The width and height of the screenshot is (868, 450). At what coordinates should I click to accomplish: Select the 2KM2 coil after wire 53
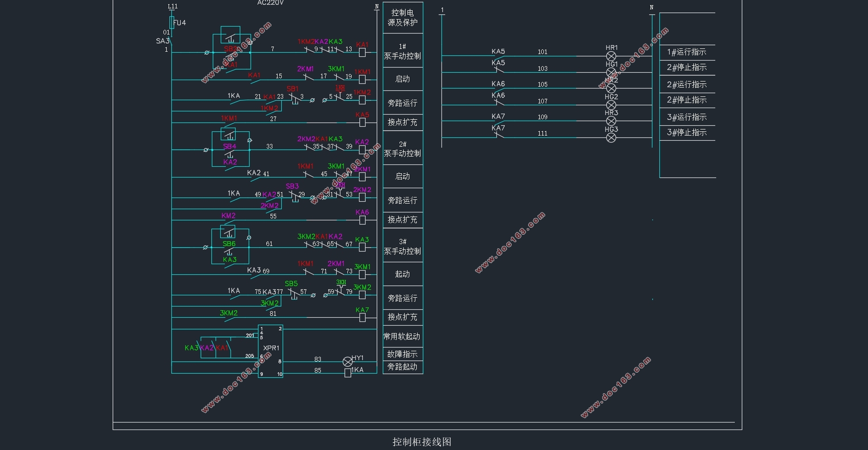coord(362,197)
